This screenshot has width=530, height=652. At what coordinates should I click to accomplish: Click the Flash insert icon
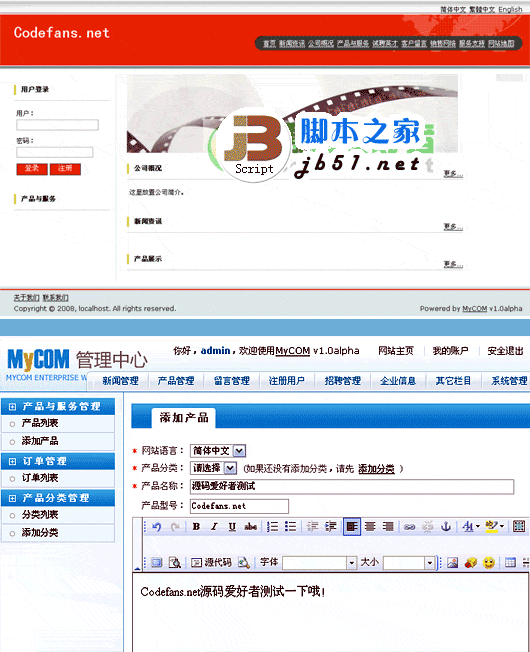471,563
